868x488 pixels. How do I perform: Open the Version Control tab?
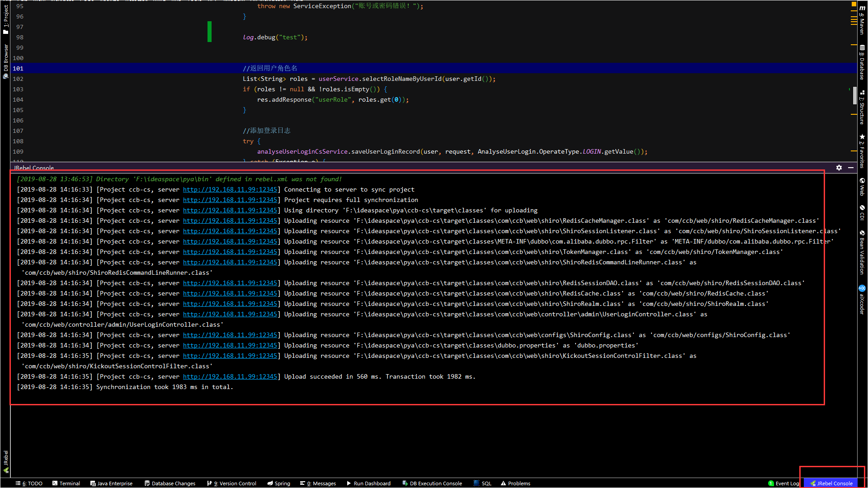point(231,483)
